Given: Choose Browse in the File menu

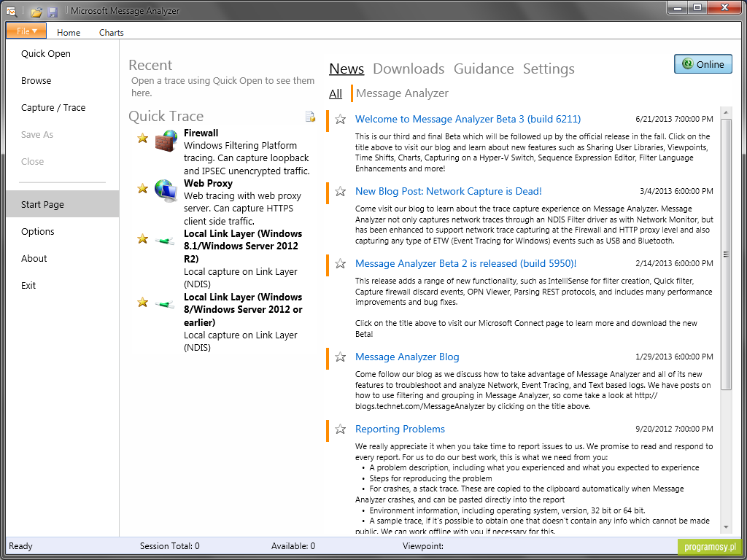Looking at the screenshot, I should pyautogui.click(x=63, y=81).
